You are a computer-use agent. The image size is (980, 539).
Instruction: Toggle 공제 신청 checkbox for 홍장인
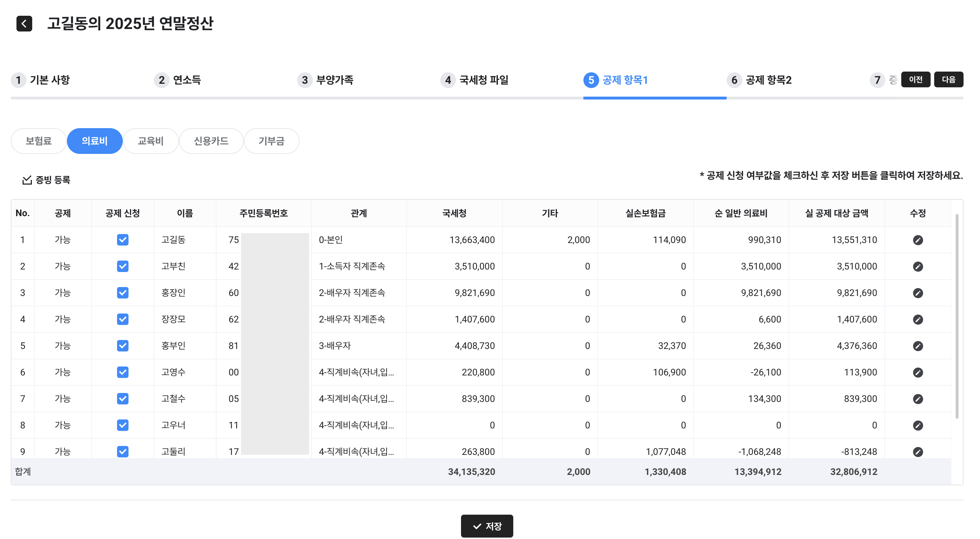click(122, 293)
